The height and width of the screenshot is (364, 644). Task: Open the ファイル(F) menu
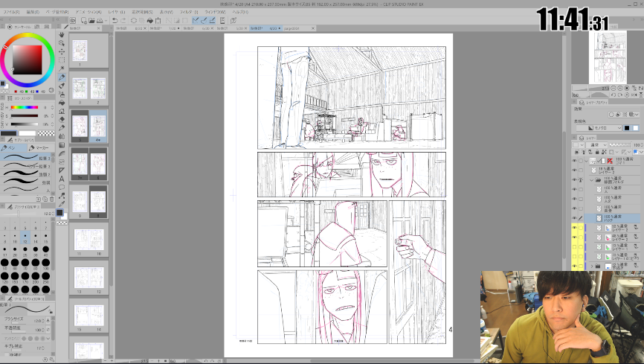click(11, 12)
